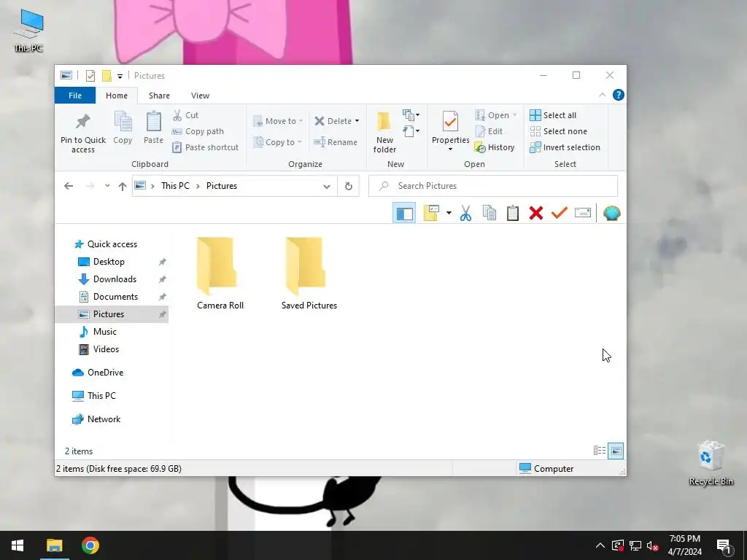Screen dimensions: 747x560
Task: Toggle the navigation pane toolbar button
Action: (x=404, y=213)
